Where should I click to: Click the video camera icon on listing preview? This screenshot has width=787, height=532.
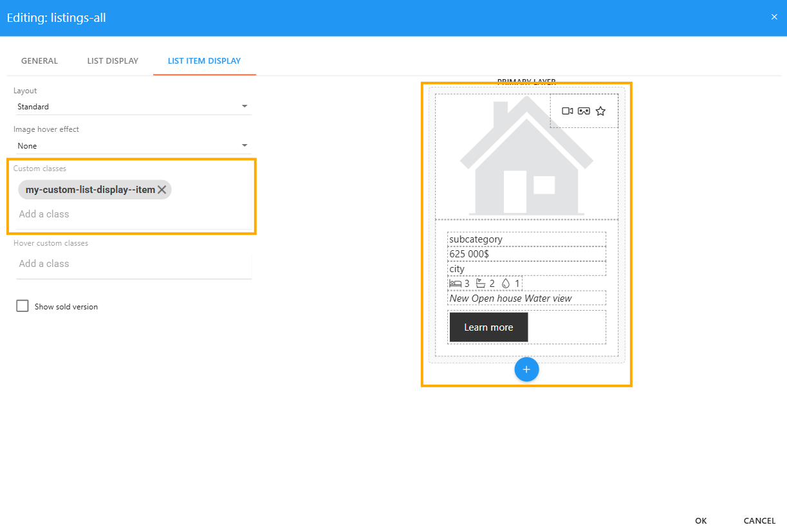click(567, 111)
